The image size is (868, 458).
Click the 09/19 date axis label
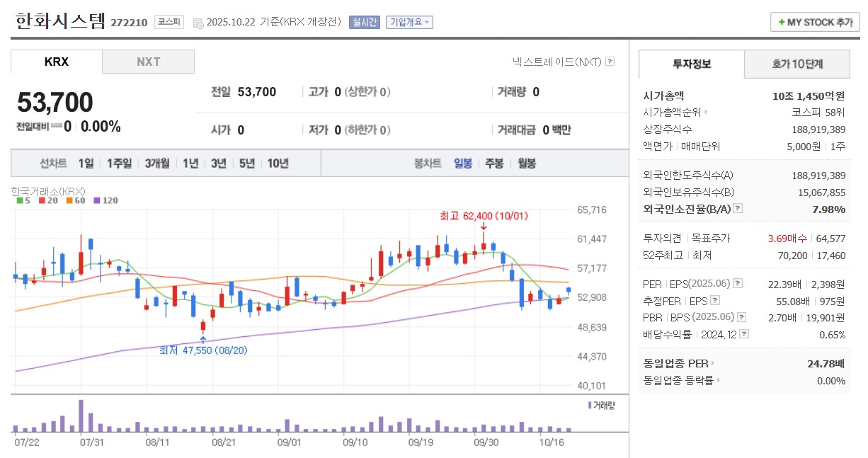[421, 442]
